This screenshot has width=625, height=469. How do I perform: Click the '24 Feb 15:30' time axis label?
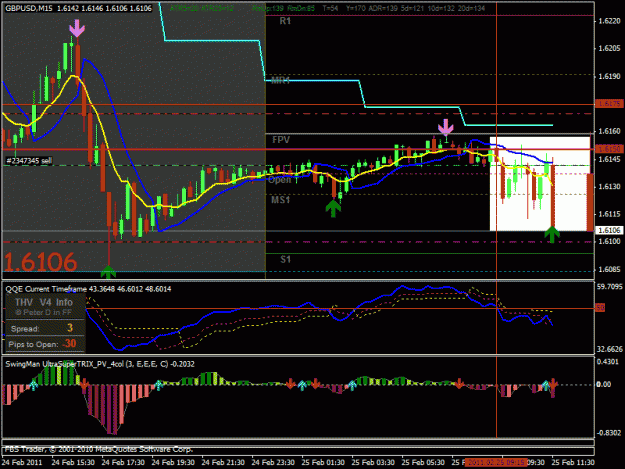coord(73,463)
